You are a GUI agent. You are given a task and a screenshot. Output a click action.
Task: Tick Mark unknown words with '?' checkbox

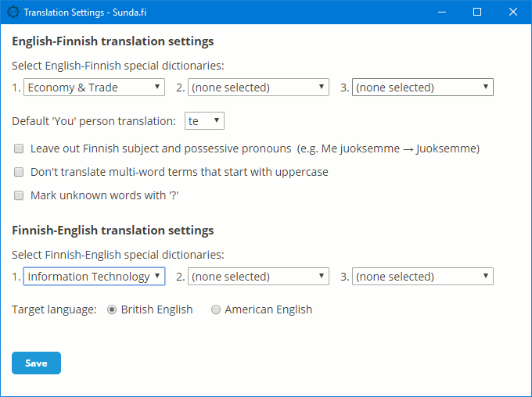(19, 195)
